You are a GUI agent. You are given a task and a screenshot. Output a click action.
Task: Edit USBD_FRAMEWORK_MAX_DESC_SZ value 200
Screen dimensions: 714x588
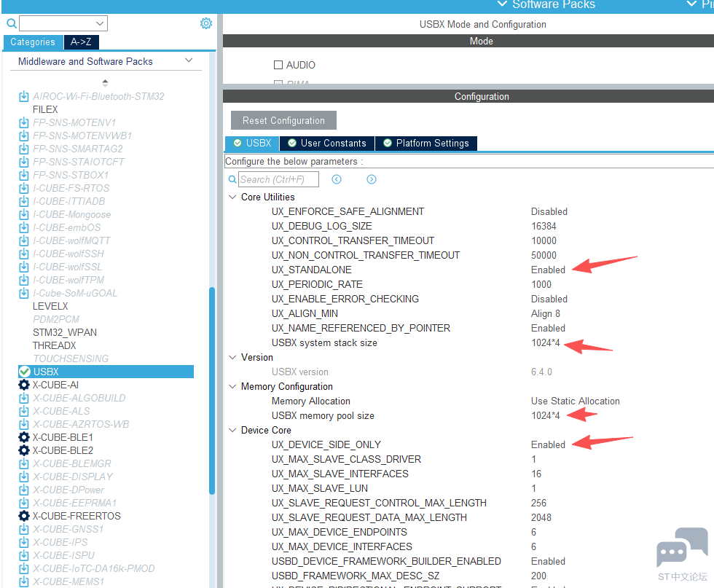click(x=538, y=576)
